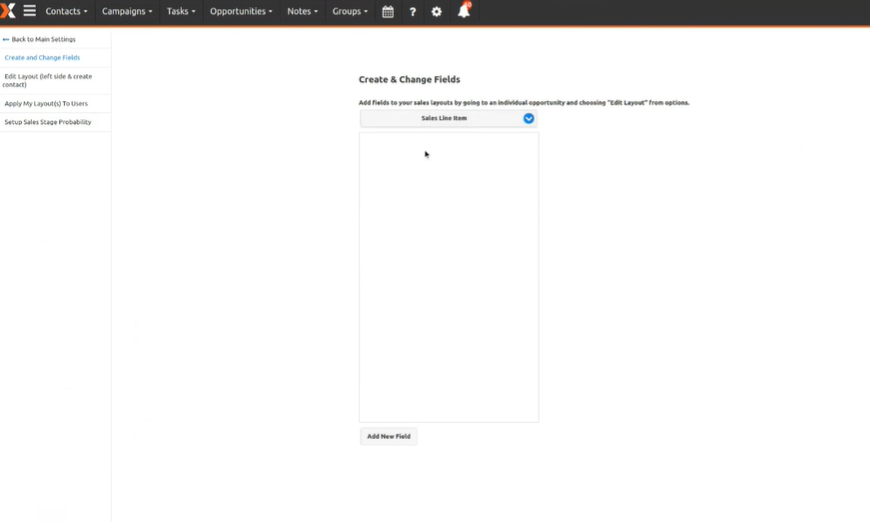870x522 pixels.
Task: Click blue arrow on Sales Line Item
Action: click(x=529, y=118)
